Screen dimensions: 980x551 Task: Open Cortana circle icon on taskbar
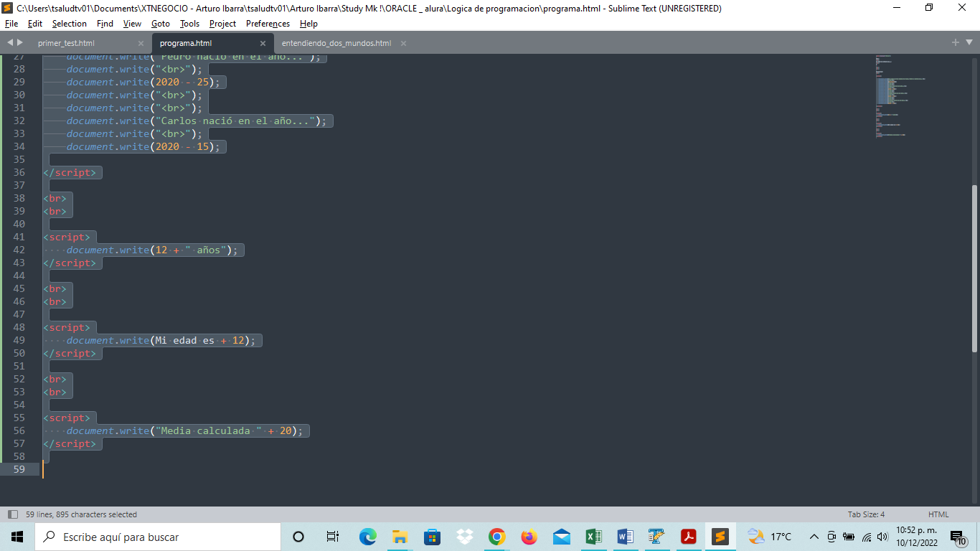(x=298, y=537)
